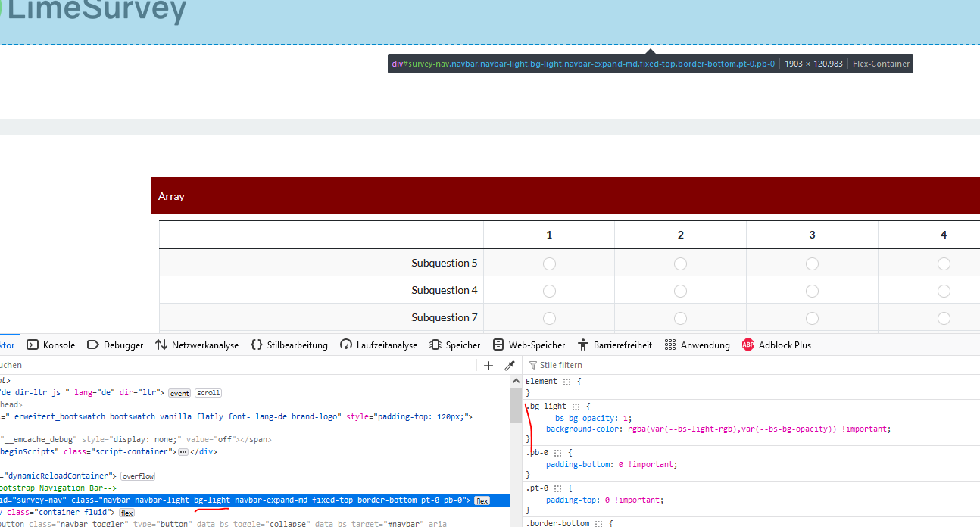
Task: Select option 2 for Subquestion 7
Action: pyautogui.click(x=680, y=318)
